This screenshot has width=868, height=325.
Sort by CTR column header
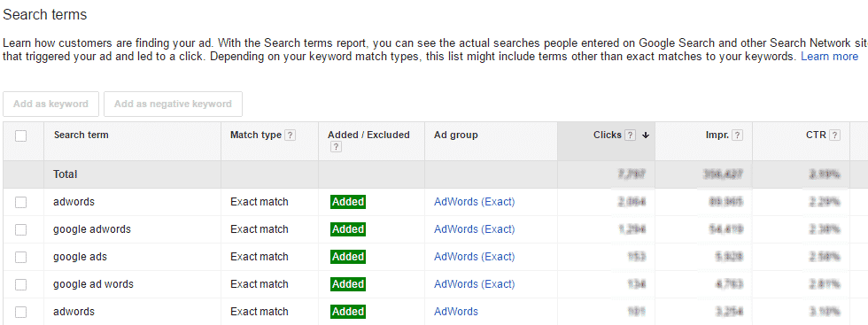tap(816, 135)
